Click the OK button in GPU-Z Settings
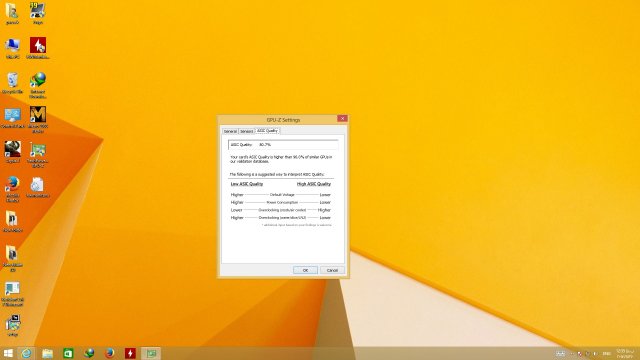Screen dimensions: 640x360 [x=305, y=270]
